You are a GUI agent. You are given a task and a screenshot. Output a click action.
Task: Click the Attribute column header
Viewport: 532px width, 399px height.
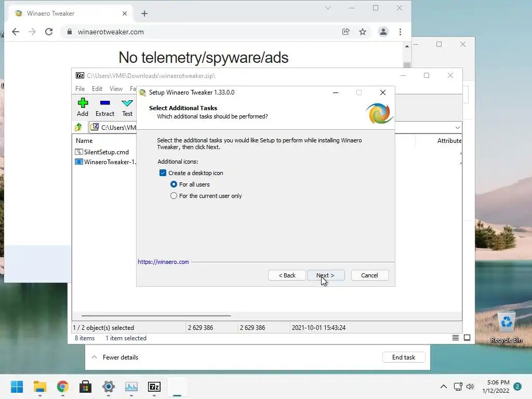(x=449, y=140)
